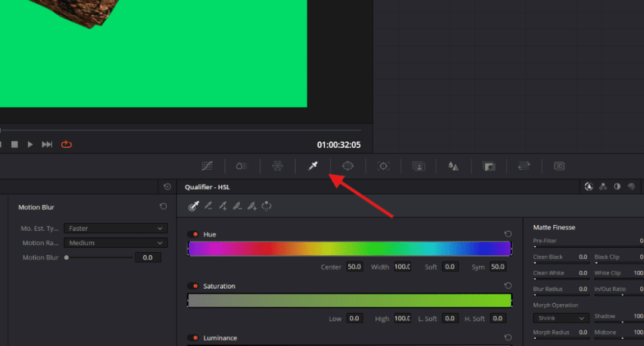Screen dimensions: 644x346
Task: Stop playback in the viewer
Action: (14, 144)
